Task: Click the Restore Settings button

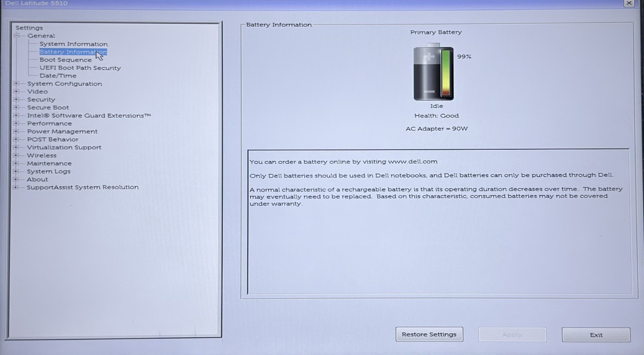Action: tap(429, 334)
